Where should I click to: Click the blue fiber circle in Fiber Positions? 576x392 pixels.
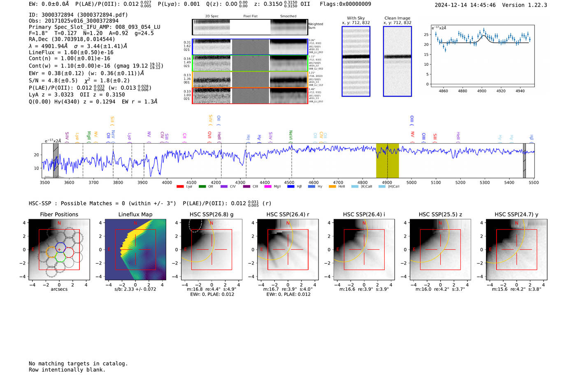(60, 248)
